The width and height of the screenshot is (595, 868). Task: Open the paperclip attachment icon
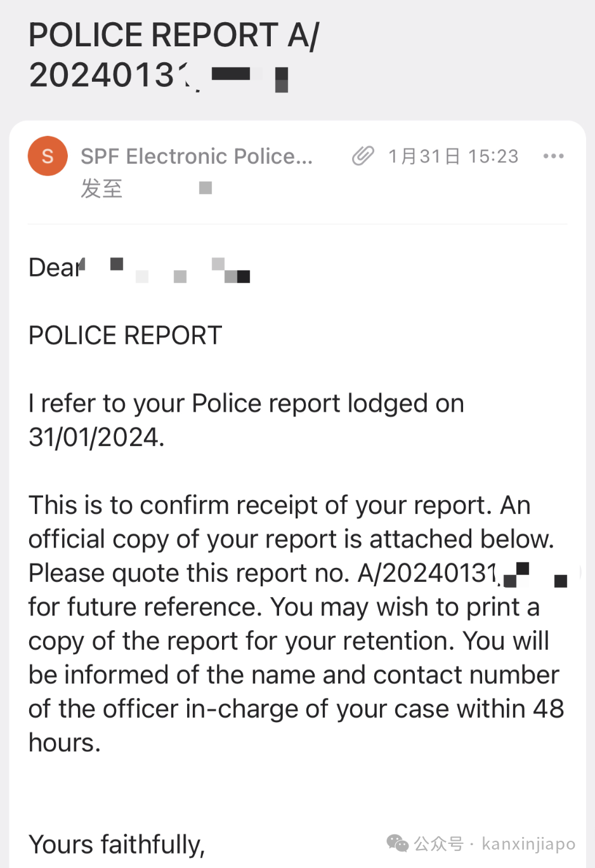(x=363, y=155)
